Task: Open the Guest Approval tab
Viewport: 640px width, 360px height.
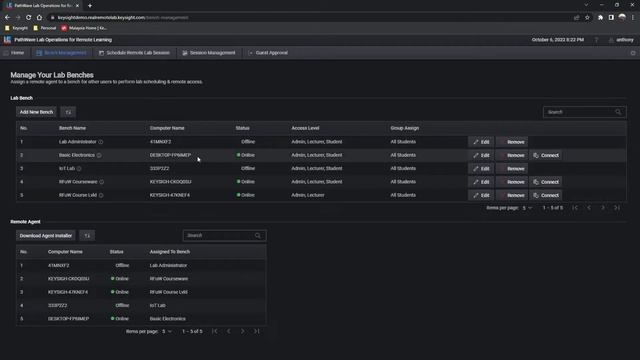Action: tap(268, 53)
